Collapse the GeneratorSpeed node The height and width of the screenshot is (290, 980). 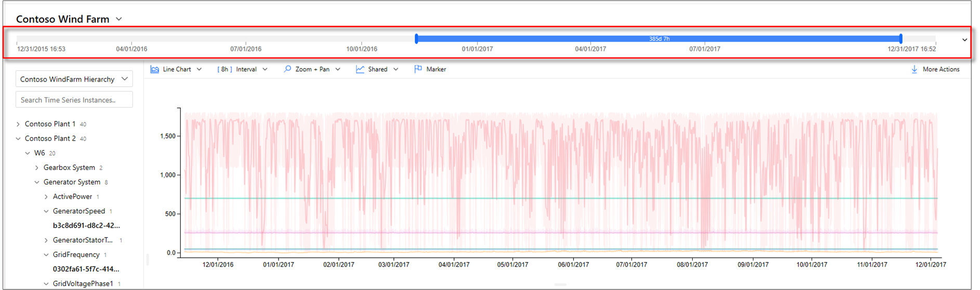(46, 211)
